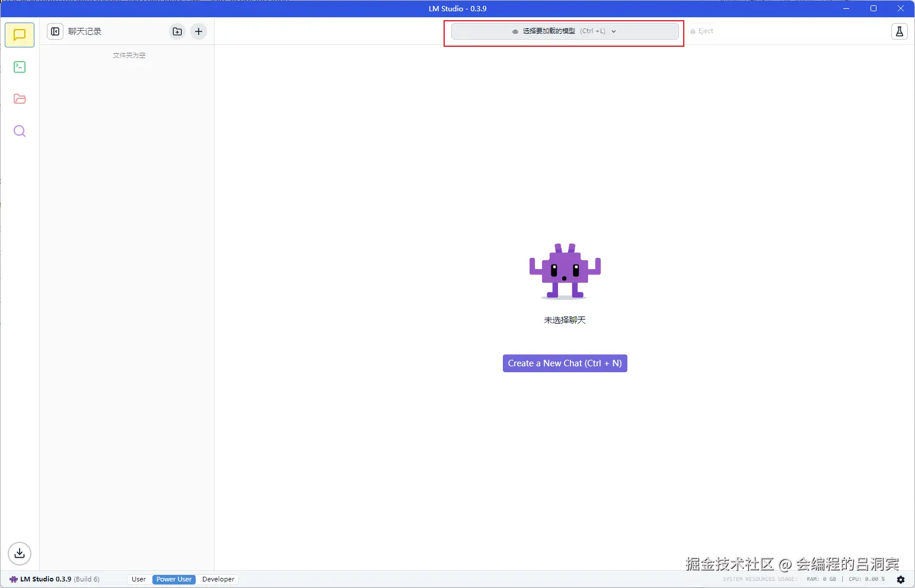This screenshot has height=588, width=915.
Task: Click the Eject button
Action: coord(703,31)
